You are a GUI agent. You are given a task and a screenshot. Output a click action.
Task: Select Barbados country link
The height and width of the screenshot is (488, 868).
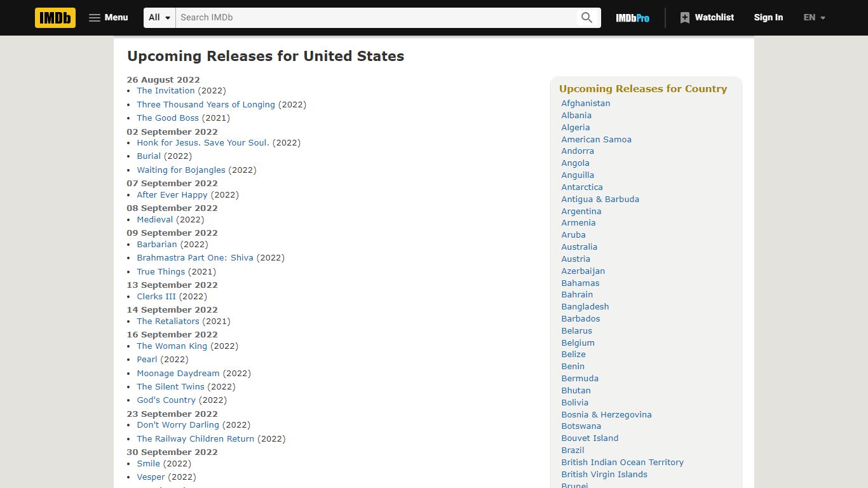click(x=580, y=319)
